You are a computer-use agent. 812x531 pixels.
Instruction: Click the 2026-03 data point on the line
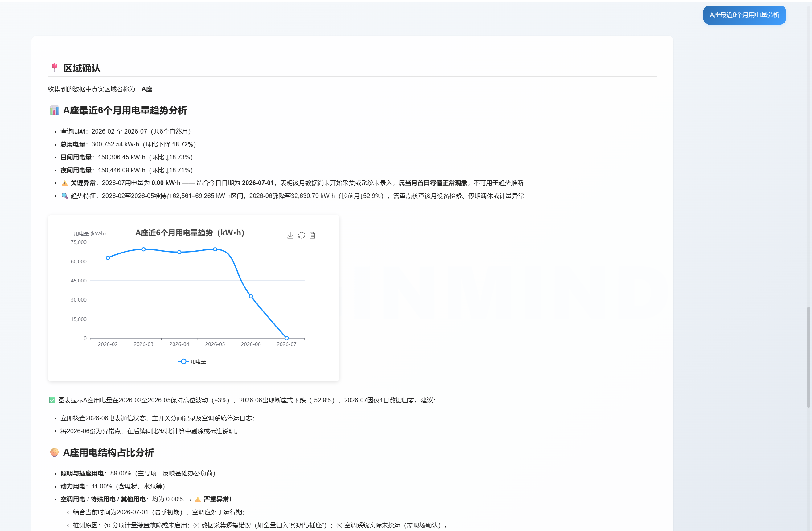pyautogui.click(x=144, y=249)
